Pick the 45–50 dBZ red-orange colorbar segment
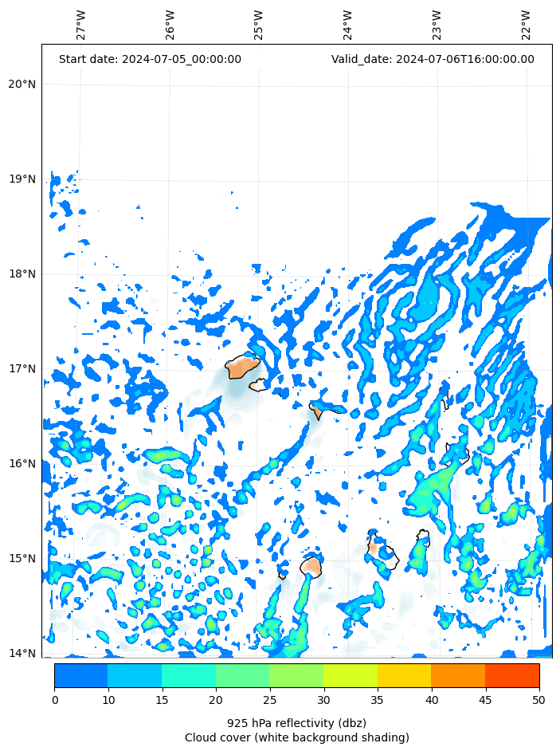560x751 pixels. tap(511, 675)
